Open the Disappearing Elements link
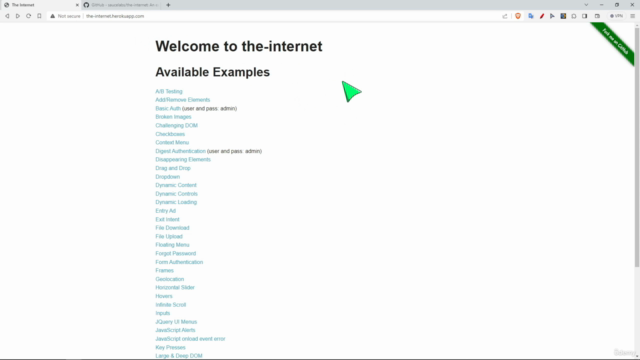This screenshot has height=360, width=640. pyautogui.click(x=183, y=160)
